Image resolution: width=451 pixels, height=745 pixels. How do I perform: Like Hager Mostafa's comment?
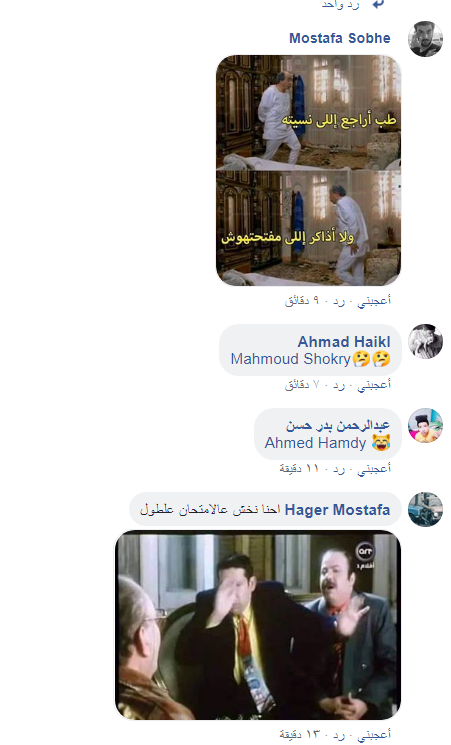pos(374,735)
